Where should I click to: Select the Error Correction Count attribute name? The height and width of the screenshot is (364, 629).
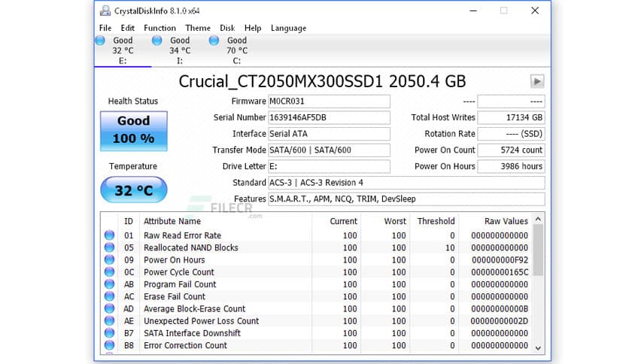[x=185, y=345]
